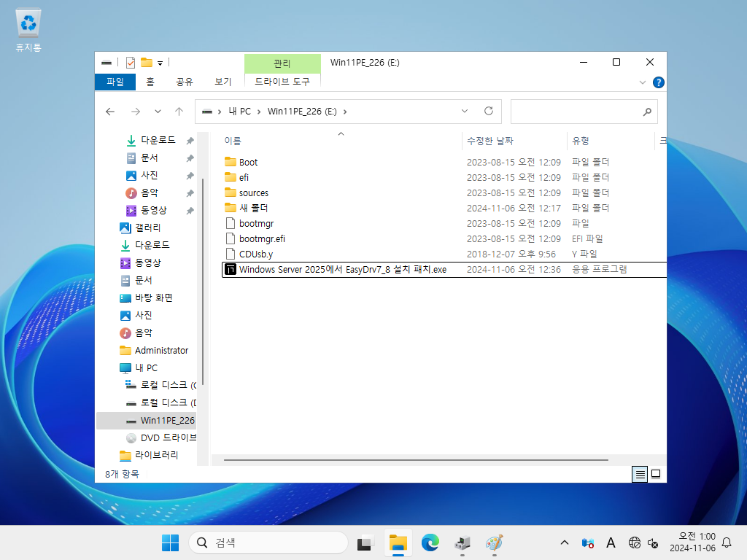
Task: Open pinned 다운로드 in Quick Access
Action: pyautogui.click(x=158, y=140)
